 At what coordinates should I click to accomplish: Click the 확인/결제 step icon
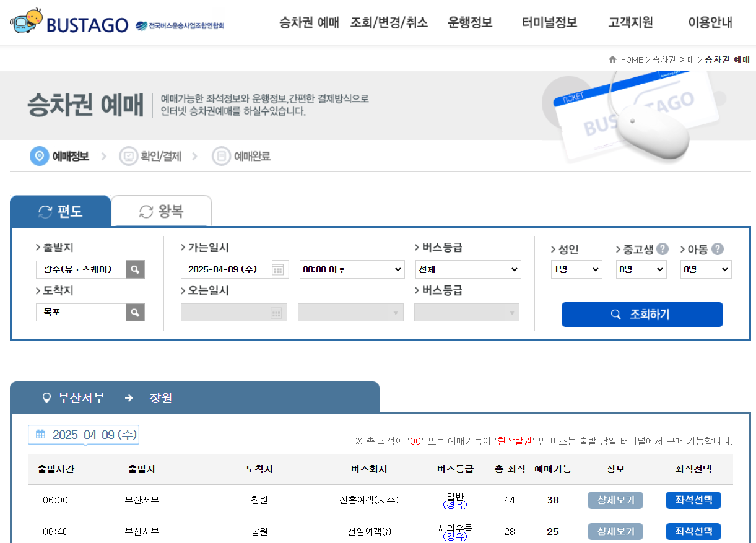click(x=129, y=156)
